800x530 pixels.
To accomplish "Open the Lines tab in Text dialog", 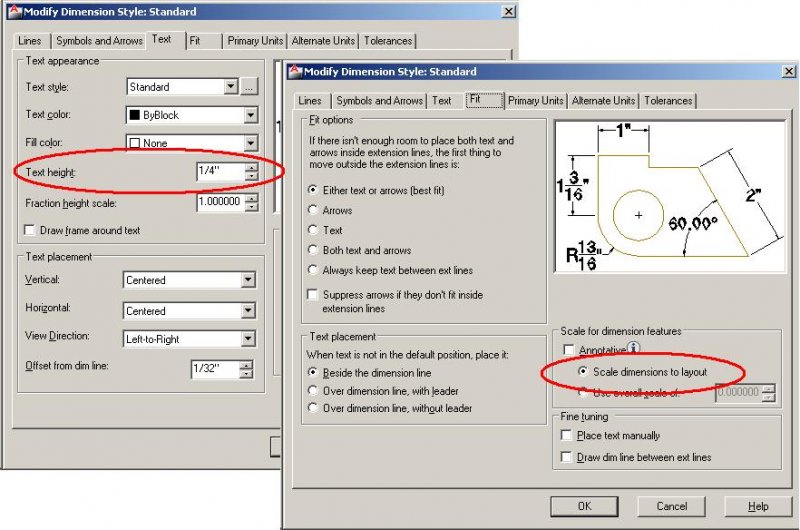I will (x=30, y=41).
